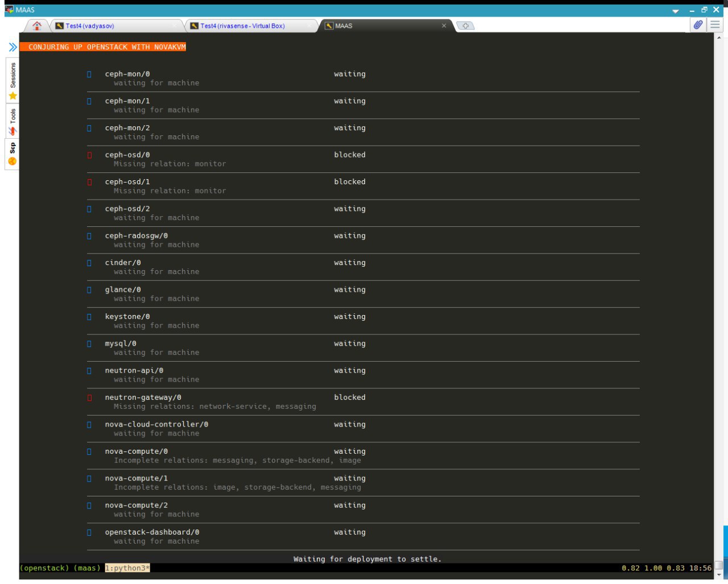728x584 pixels.
Task: Select the nova-compute/0 unit name
Action: click(x=136, y=452)
